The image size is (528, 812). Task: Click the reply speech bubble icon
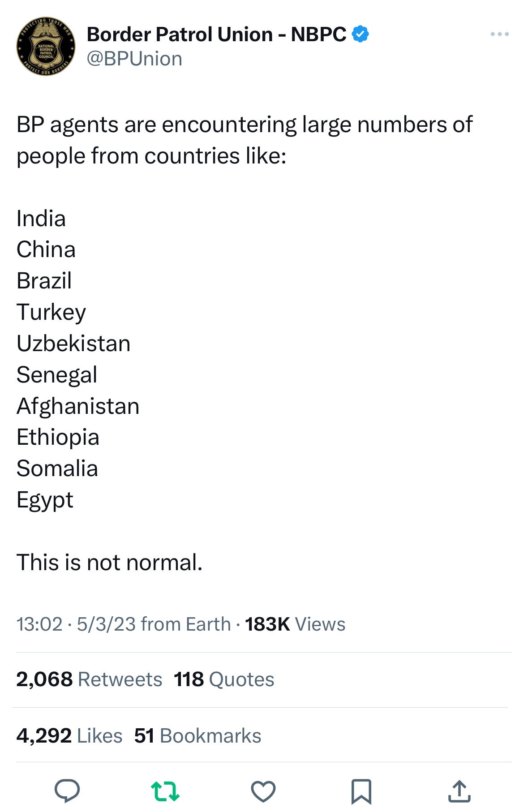67,791
